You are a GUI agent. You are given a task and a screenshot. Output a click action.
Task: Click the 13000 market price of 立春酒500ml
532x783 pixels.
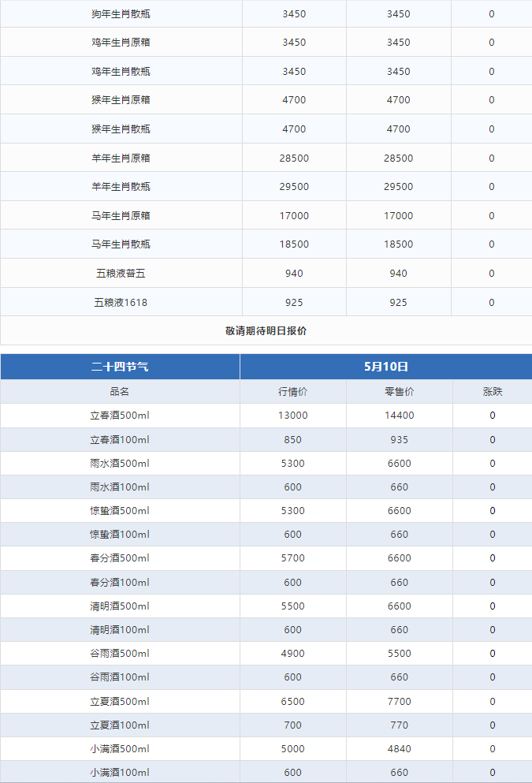point(293,416)
